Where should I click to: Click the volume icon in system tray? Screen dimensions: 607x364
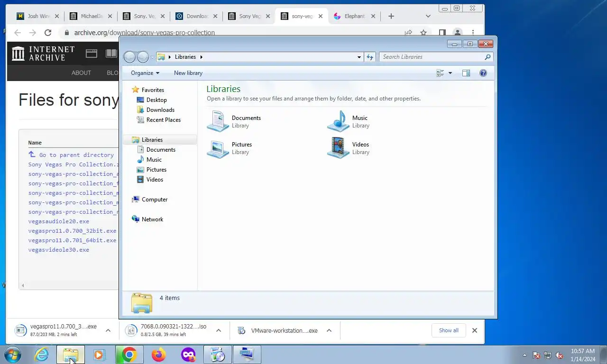coord(559,355)
